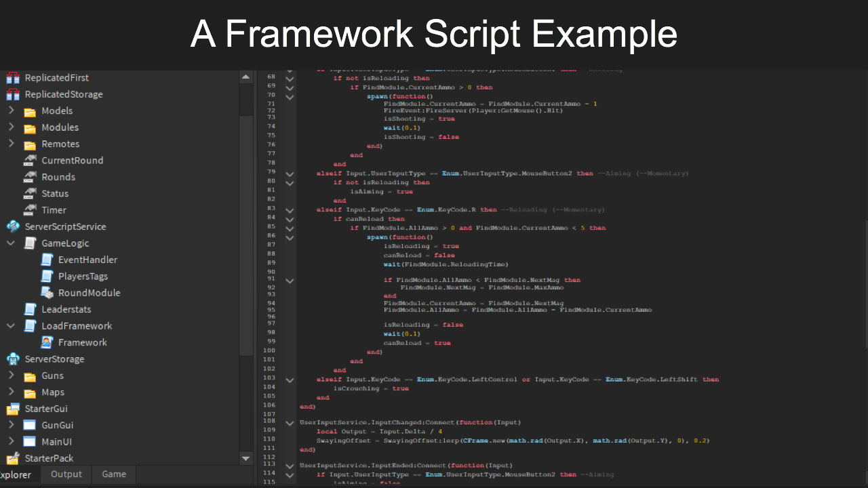Click the code line "canReload = false"
The height and width of the screenshot is (488, 868).
point(419,256)
